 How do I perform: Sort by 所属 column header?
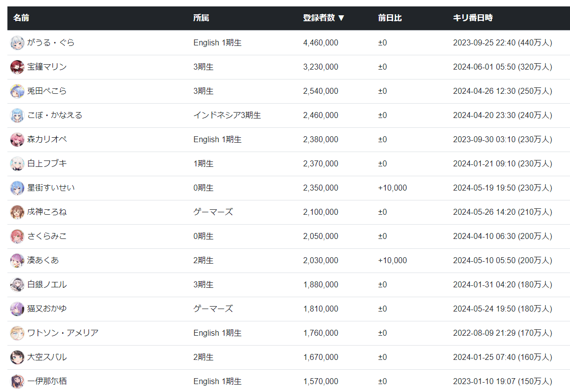click(x=201, y=18)
